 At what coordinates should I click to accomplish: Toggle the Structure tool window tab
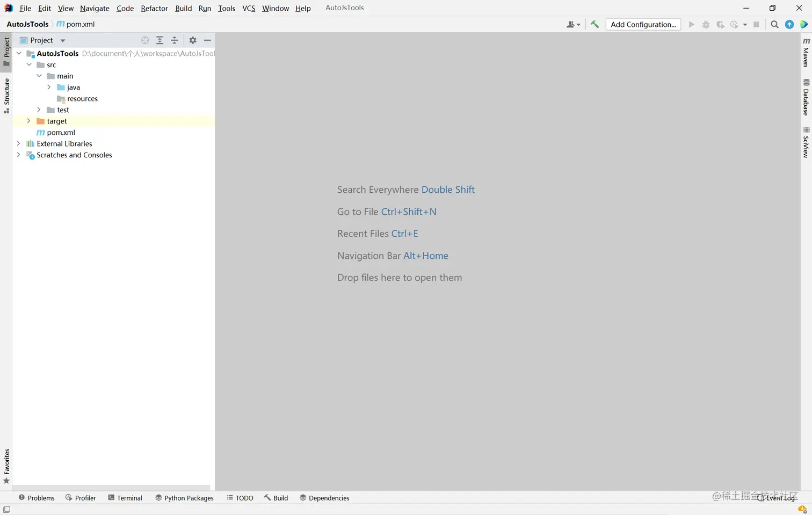tap(6, 96)
